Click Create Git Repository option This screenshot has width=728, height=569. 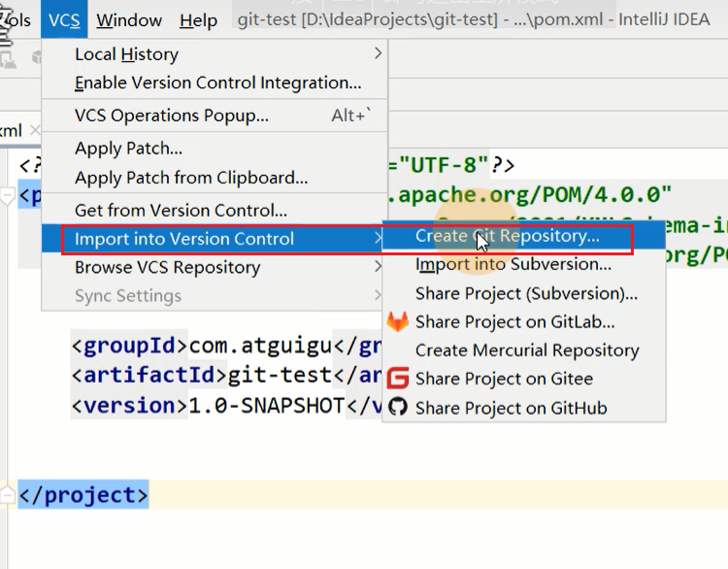[x=524, y=236]
